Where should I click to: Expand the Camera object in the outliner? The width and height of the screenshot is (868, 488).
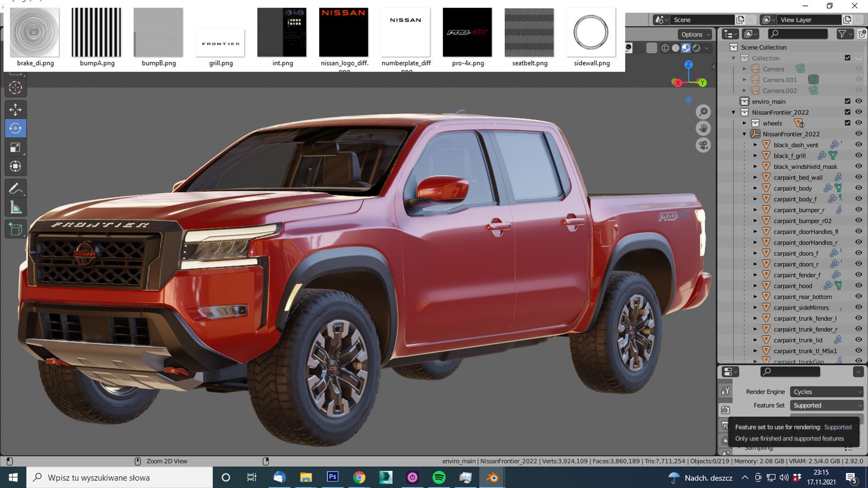pos(744,69)
